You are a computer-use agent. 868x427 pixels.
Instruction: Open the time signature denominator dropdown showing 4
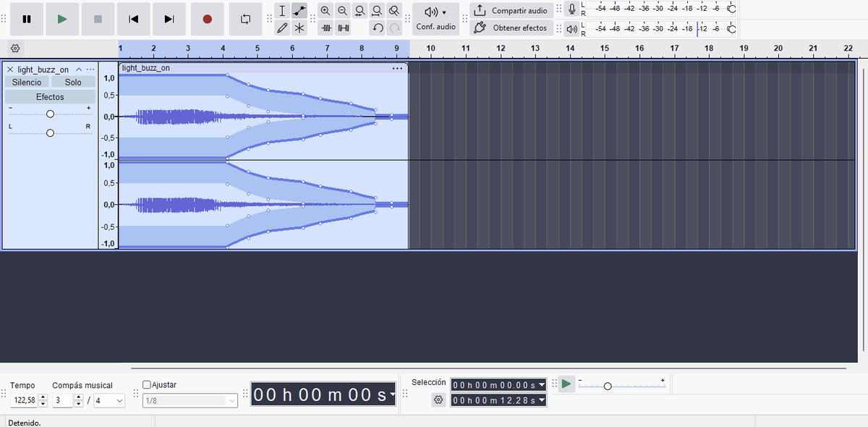[109, 400]
